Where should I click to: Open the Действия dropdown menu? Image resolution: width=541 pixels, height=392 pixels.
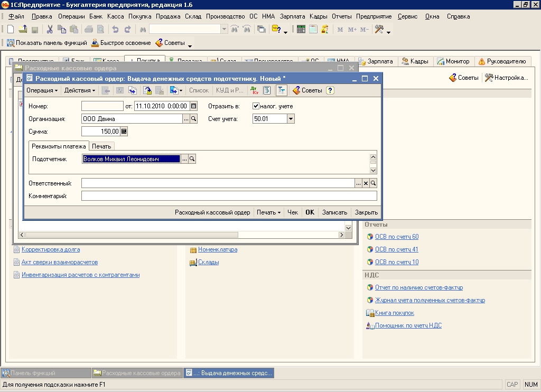80,90
